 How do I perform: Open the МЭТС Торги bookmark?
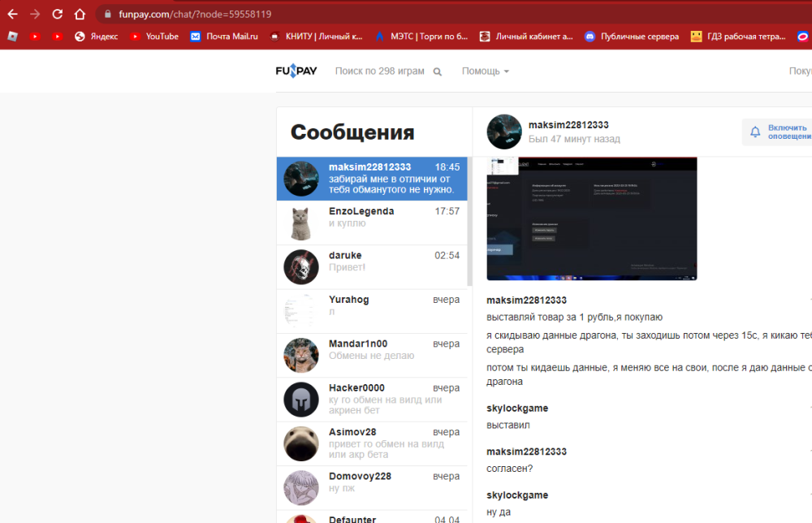[421, 37]
